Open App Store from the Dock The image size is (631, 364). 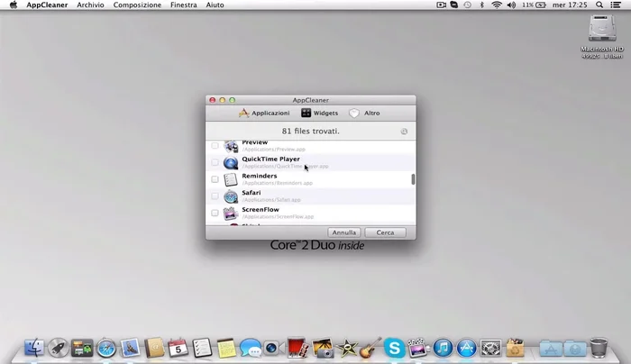point(467,348)
